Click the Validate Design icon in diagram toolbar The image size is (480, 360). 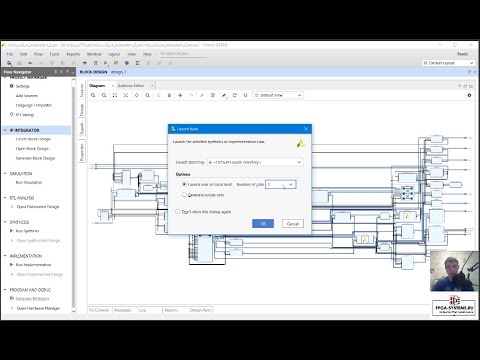[213, 95]
